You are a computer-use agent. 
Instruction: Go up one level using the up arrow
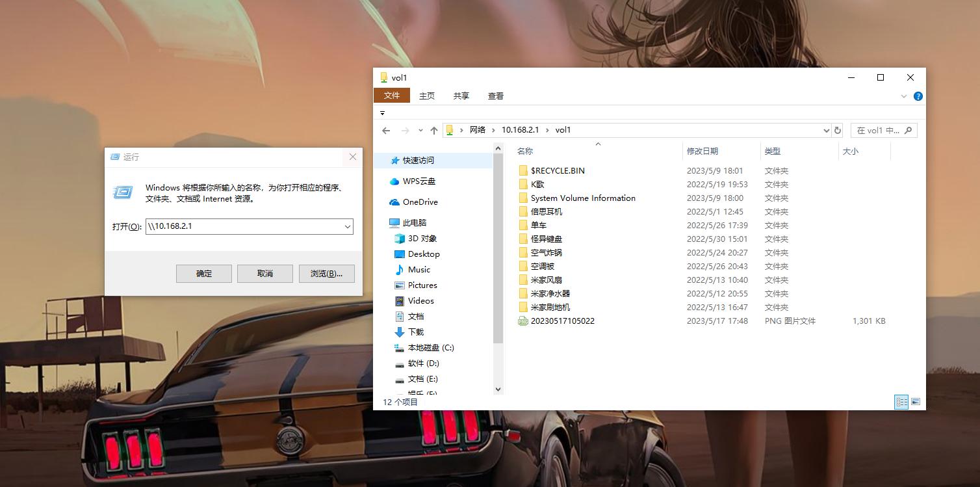pos(433,129)
